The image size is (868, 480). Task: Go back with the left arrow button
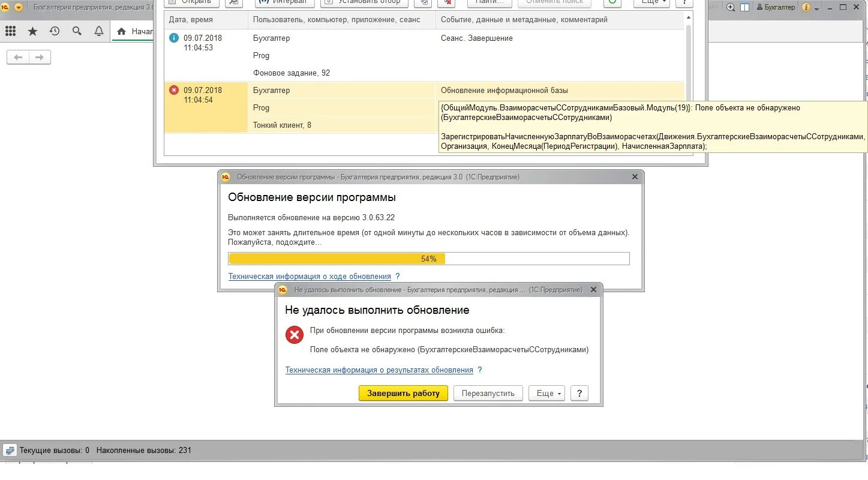pyautogui.click(x=18, y=57)
